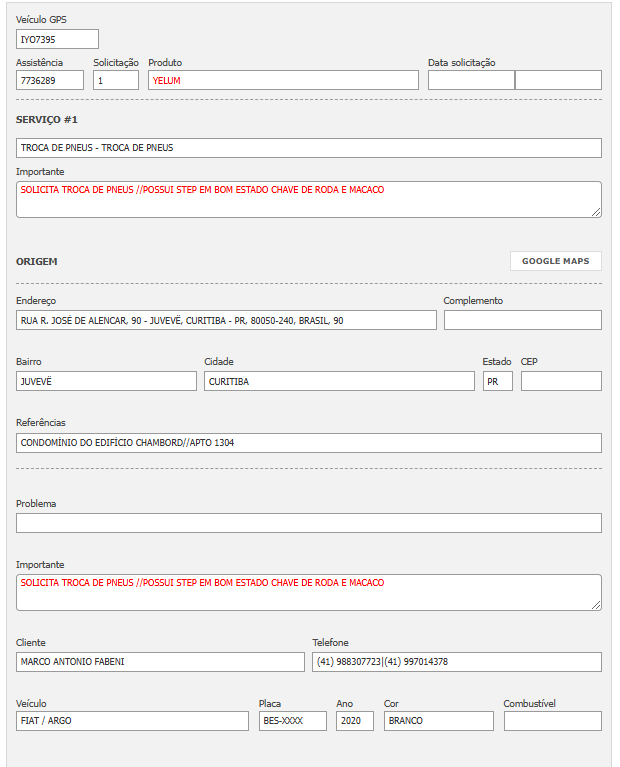
Task: Select the Estado field with PR
Action: pyautogui.click(x=497, y=381)
